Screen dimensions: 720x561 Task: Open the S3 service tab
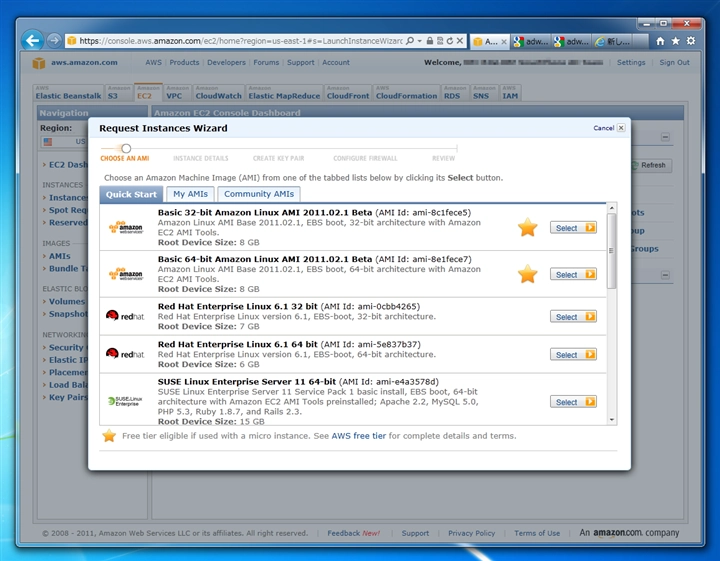point(118,93)
